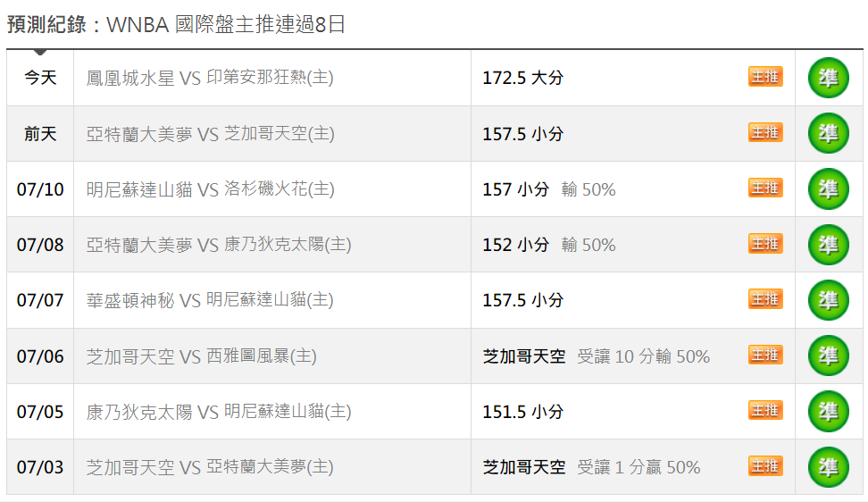Select the 172.5 大分 prediction
This screenshot has height=502, width=868.
pos(522,78)
